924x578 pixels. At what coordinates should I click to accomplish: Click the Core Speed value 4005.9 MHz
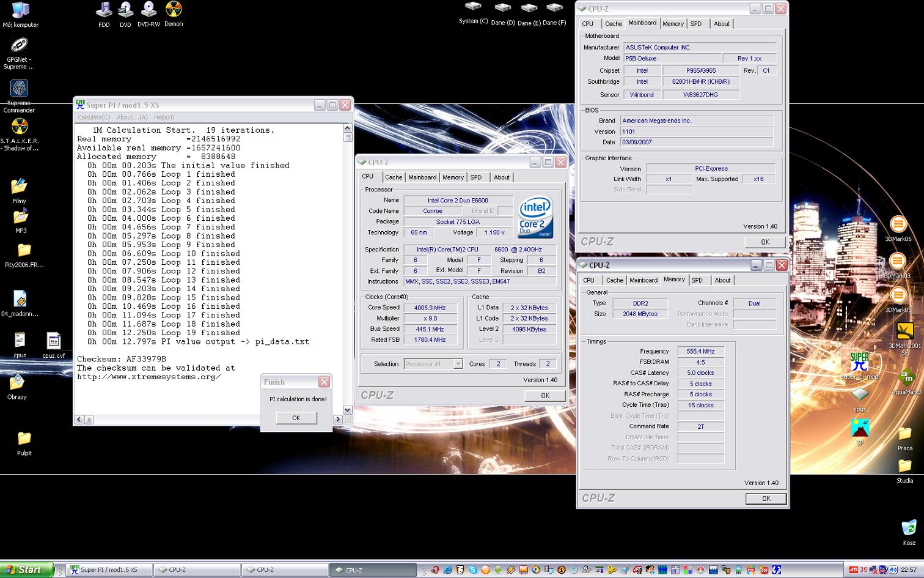pyautogui.click(x=430, y=308)
